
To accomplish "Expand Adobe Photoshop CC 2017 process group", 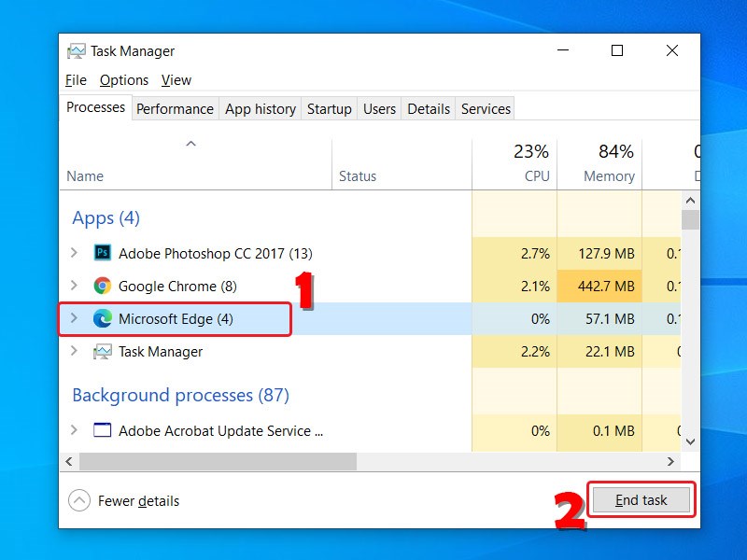I will pos(74,252).
